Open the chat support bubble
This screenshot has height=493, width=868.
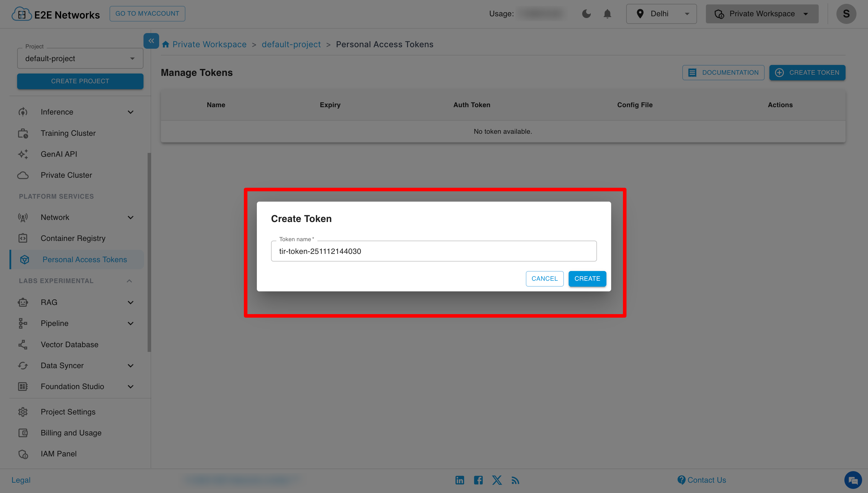852,480
